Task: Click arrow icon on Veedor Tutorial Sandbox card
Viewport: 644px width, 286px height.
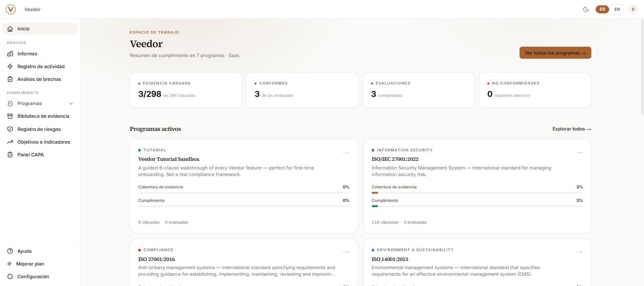Action: pyautogui.click(x=346, y=153)
